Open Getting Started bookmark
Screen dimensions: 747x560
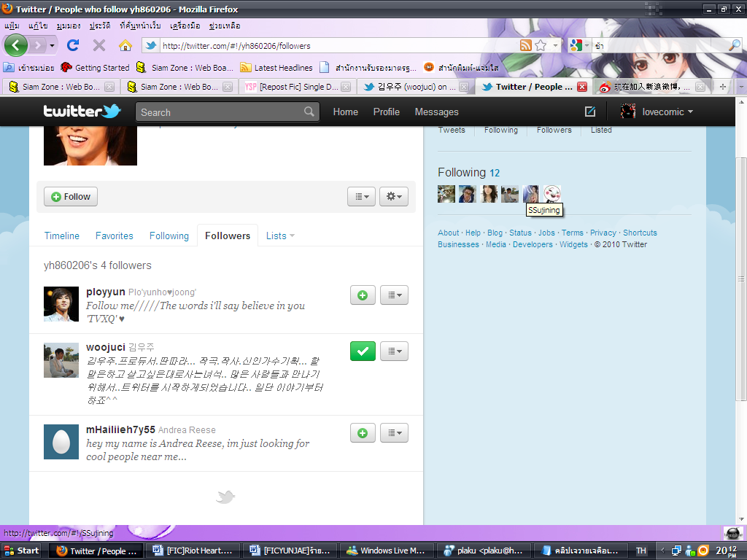[95, 68]
